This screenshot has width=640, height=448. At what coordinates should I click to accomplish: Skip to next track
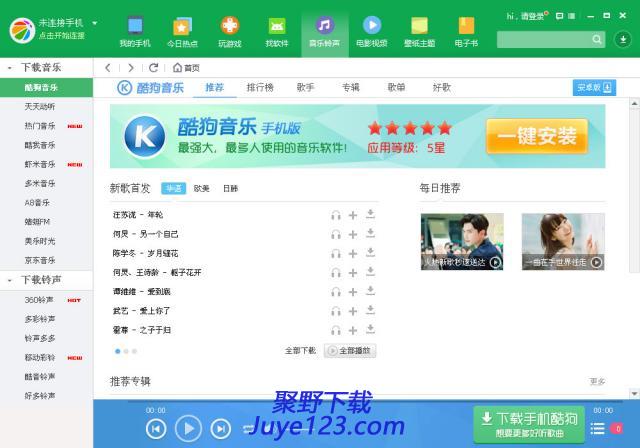coord(220,429)
